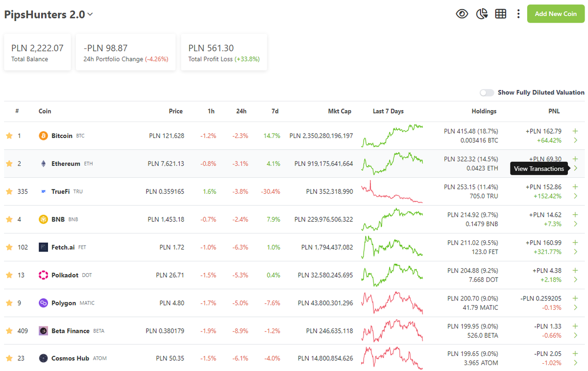The height and width of the screenshot is (371, 588).
Task: View BNB transactions via chevron arrow
Action: click(x=576, y=224)
